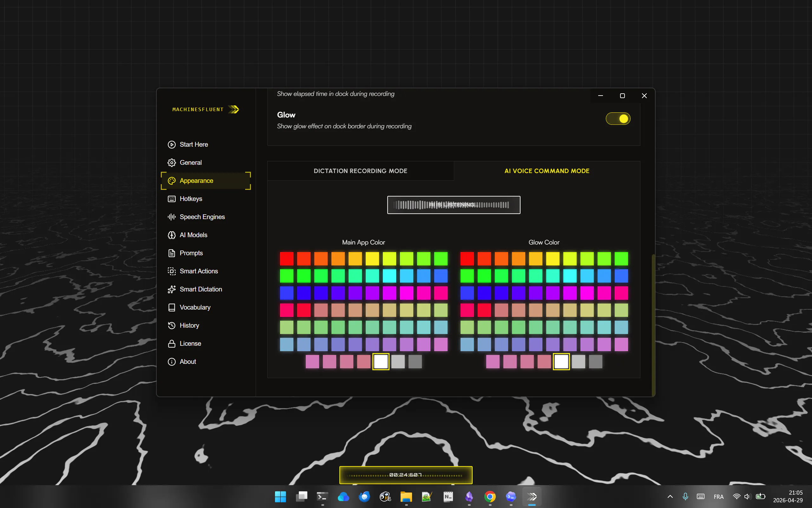Screen dimensions: 812x508
Task: Pick cyan swatch in Main App Color
Action: coord(389,276)
